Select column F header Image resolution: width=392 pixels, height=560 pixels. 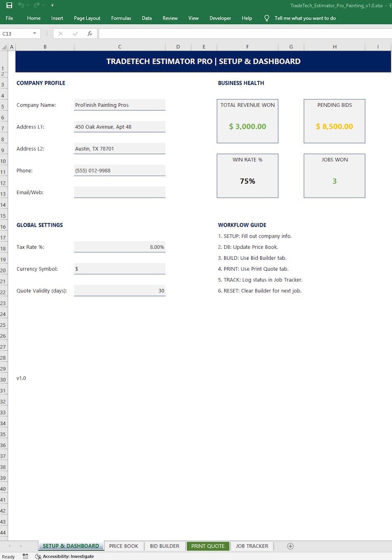(x=247, y=47)
